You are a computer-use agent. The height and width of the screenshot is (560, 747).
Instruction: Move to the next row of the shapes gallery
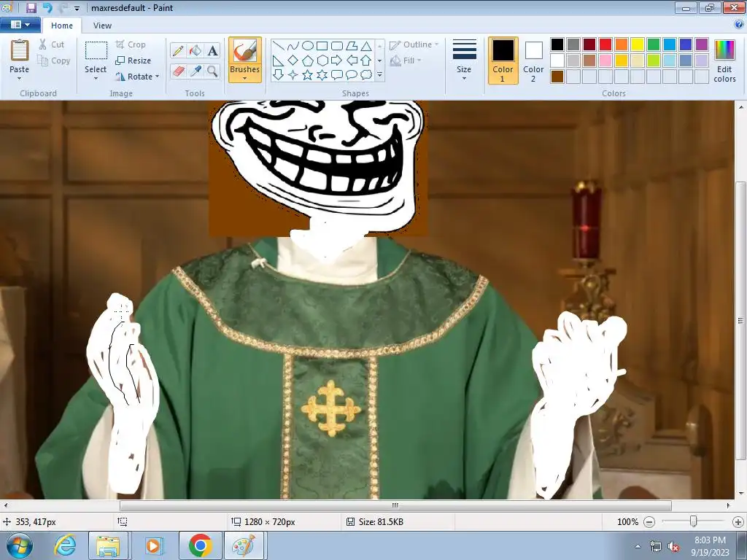click(x=379, y=61)
